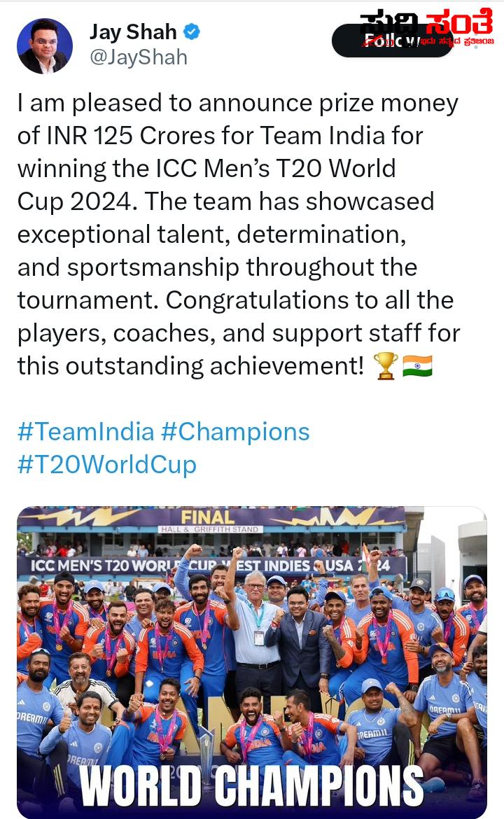Browse the #Champions hashtag
This screenshot has width=504, height=819.
(x=235, y=432)
